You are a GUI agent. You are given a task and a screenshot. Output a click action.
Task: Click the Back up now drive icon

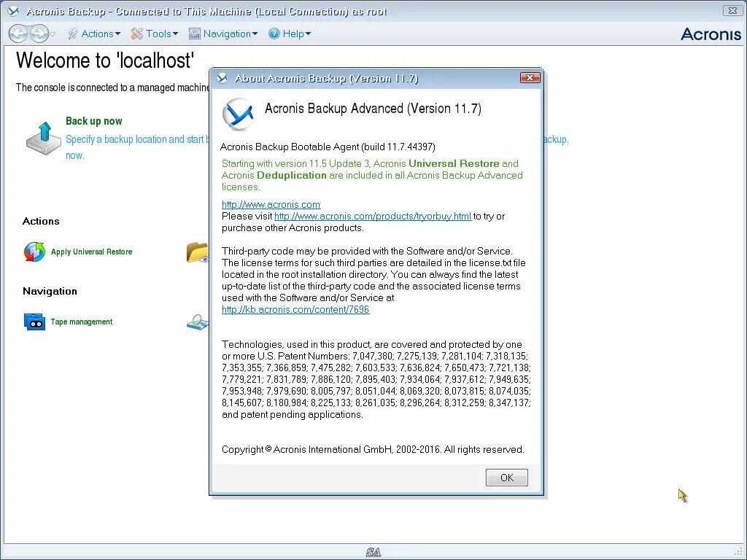43,138
